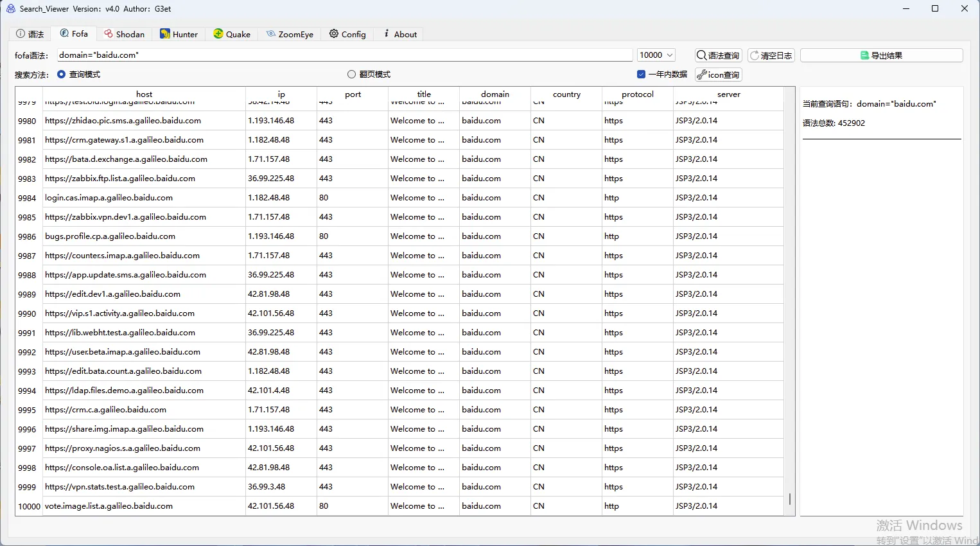This screenshot has height=546, width=980.
Task: Click the 导出结果 export button
Action: [x=882, y=56]
